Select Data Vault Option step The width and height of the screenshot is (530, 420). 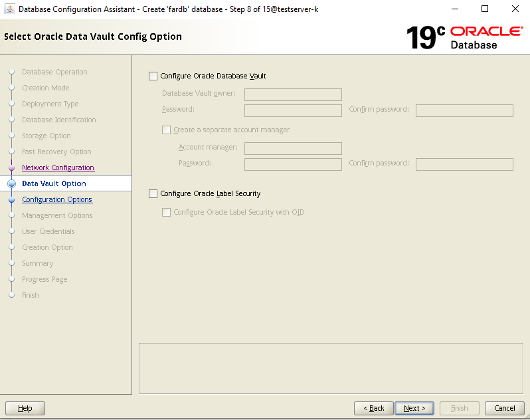tap(54, 183)
